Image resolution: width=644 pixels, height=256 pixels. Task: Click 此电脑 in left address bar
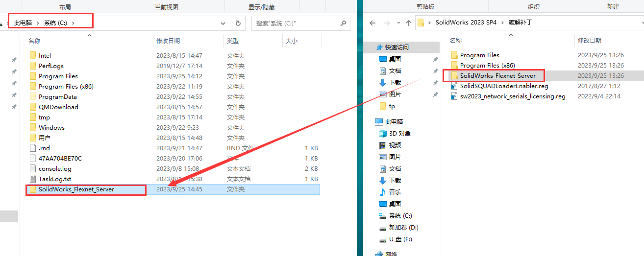[x=23, y=23]
